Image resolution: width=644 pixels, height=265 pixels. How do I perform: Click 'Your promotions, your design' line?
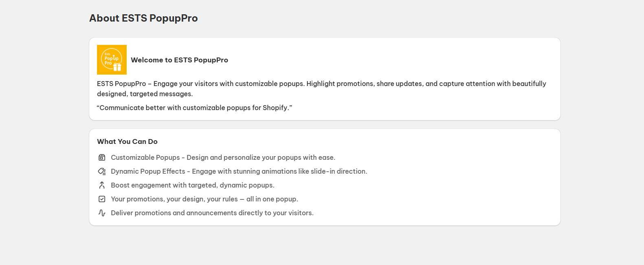(x=204, y=199)
